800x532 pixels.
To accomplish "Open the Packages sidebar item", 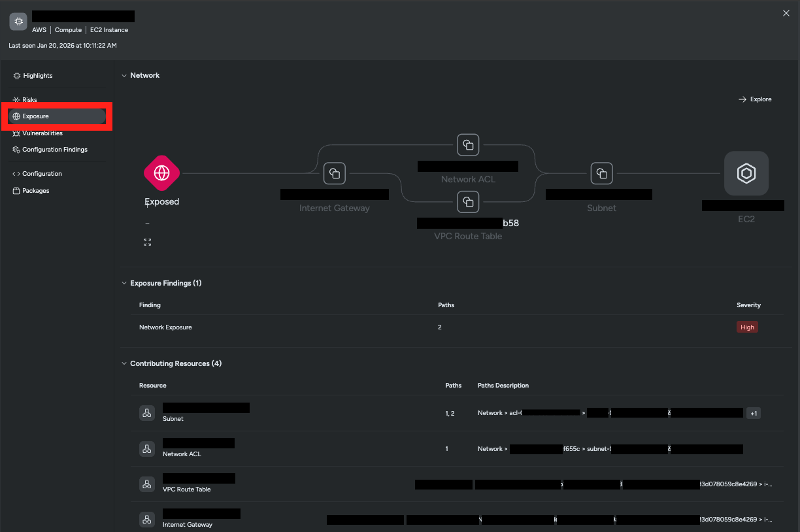I will pyautogui.click(x=35, y=191).
